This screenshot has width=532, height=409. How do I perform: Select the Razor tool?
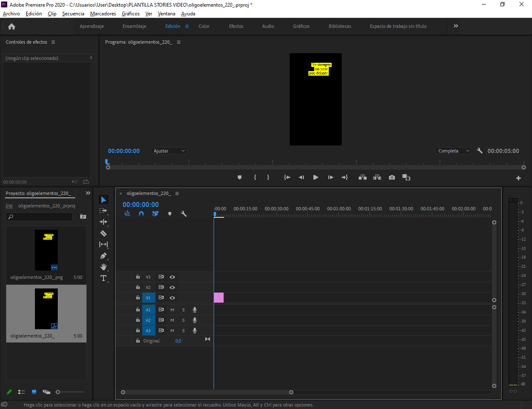tap(103, 233)
